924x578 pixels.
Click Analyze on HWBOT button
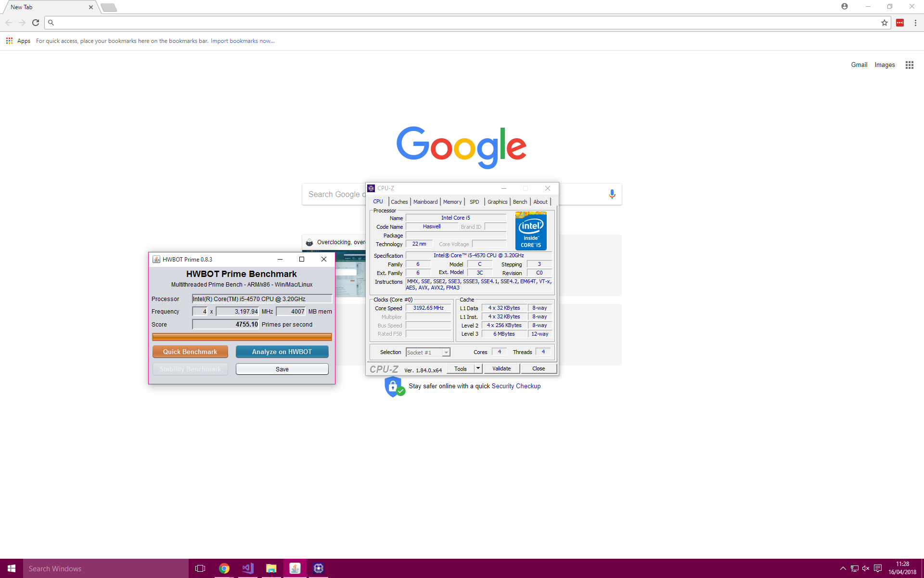tap(282, 352)
